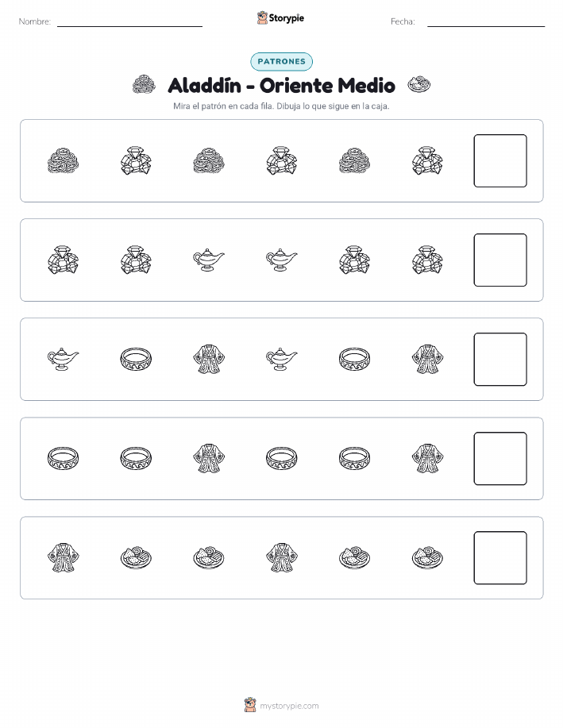Select the last food plate in row five
This screenshot has width=563, height=728.
[x=427, y=557]
